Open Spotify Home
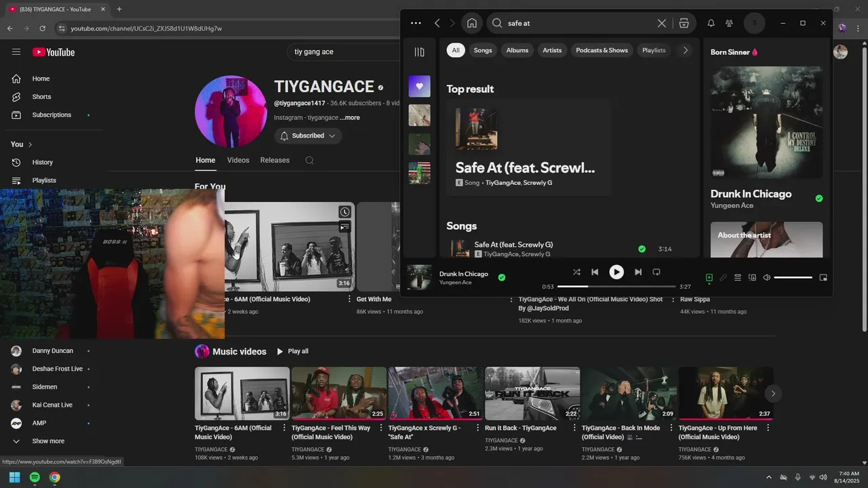This screenshot has width=868, height=488. pos(472,23)
